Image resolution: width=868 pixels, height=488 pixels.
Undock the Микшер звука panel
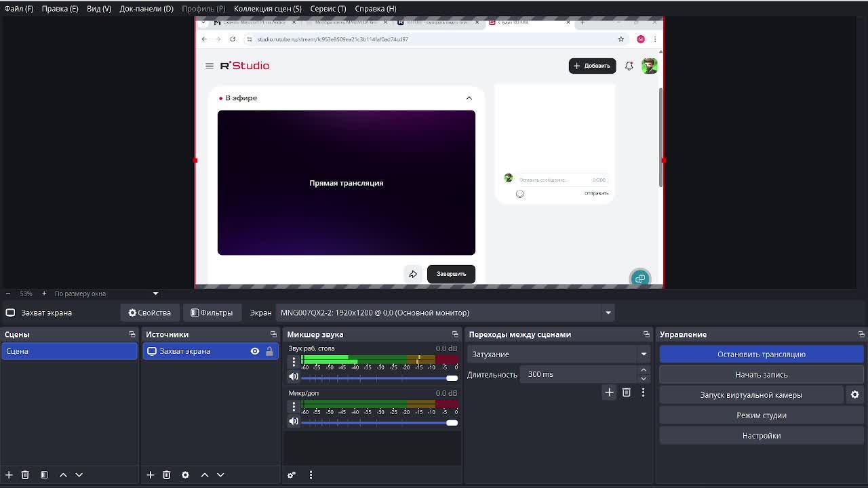pos(455,334)
